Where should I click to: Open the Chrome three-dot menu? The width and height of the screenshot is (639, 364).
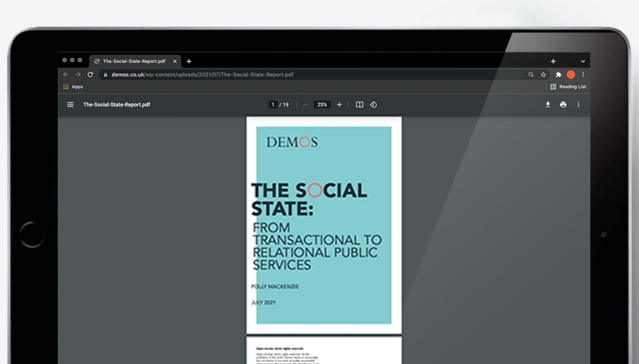point(583,74)
